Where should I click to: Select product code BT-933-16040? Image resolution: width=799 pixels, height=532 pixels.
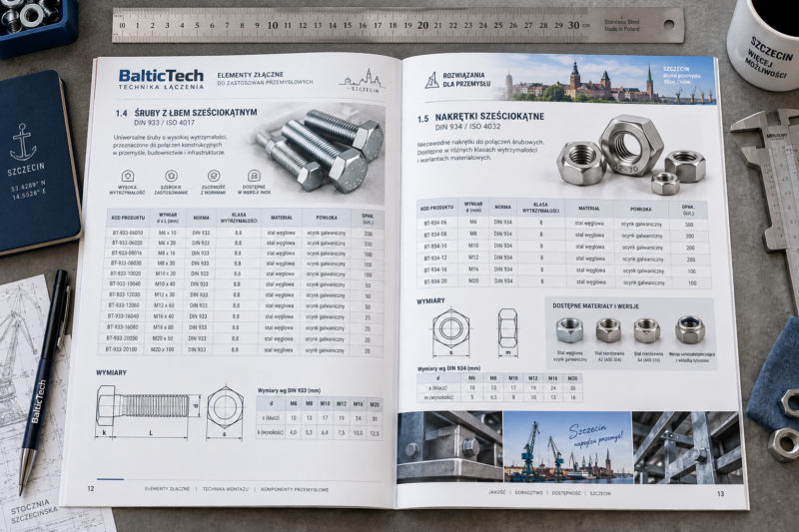click(x=123, y=316)
